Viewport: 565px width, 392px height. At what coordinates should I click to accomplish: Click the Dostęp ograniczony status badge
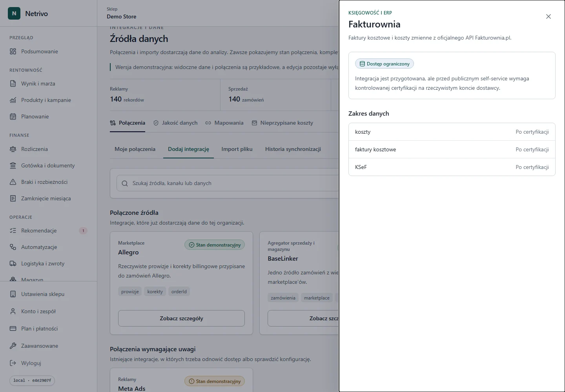coord(385,64)
